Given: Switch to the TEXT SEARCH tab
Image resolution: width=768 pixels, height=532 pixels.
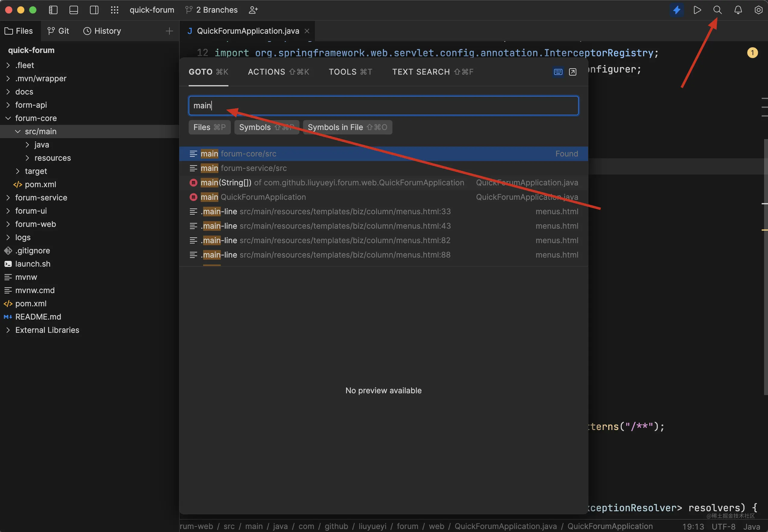Looking at the screenshot, I should 432,72.
